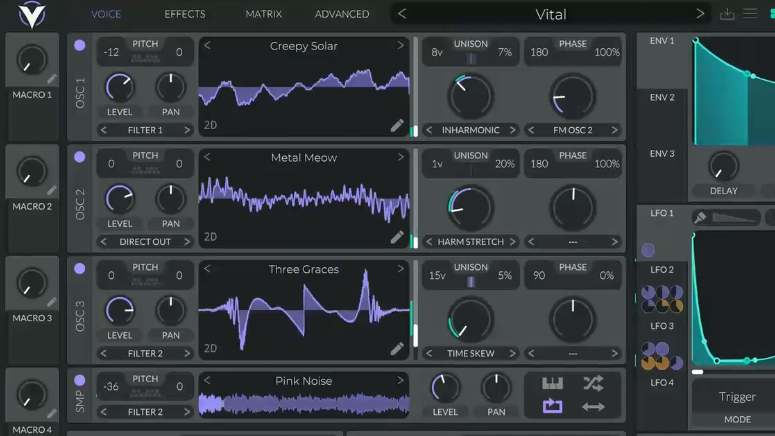Screen dimensions: 775x436
Task: Toggle the sampler SMP on/off button
Action: (x=80, y=381)
